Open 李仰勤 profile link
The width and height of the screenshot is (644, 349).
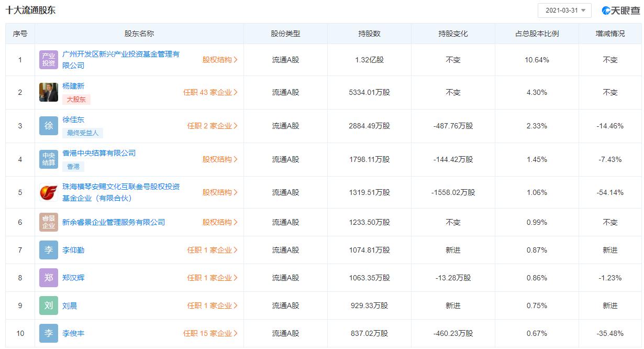point(73,250)
